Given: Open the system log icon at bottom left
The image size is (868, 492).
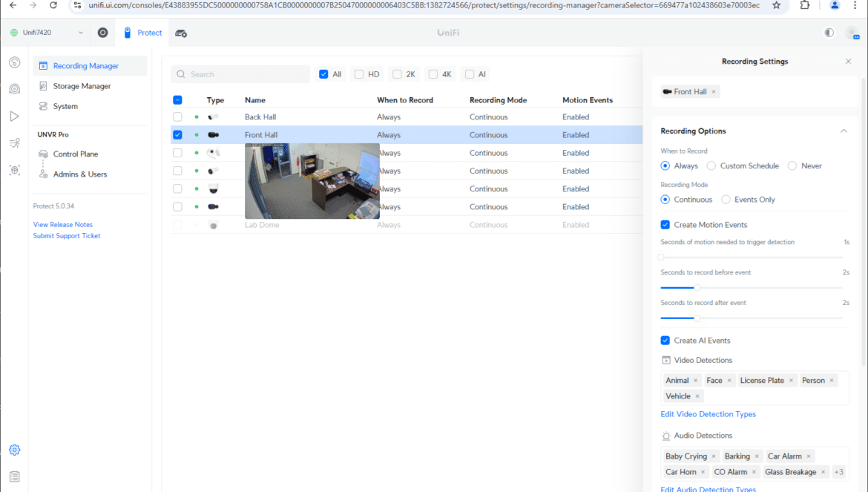Looking at the screenshot, I should [15, 476].
